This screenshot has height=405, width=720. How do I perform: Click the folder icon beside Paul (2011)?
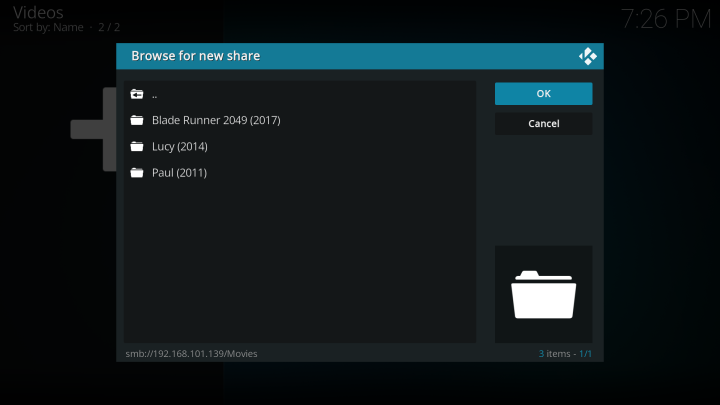click(137, 173)
